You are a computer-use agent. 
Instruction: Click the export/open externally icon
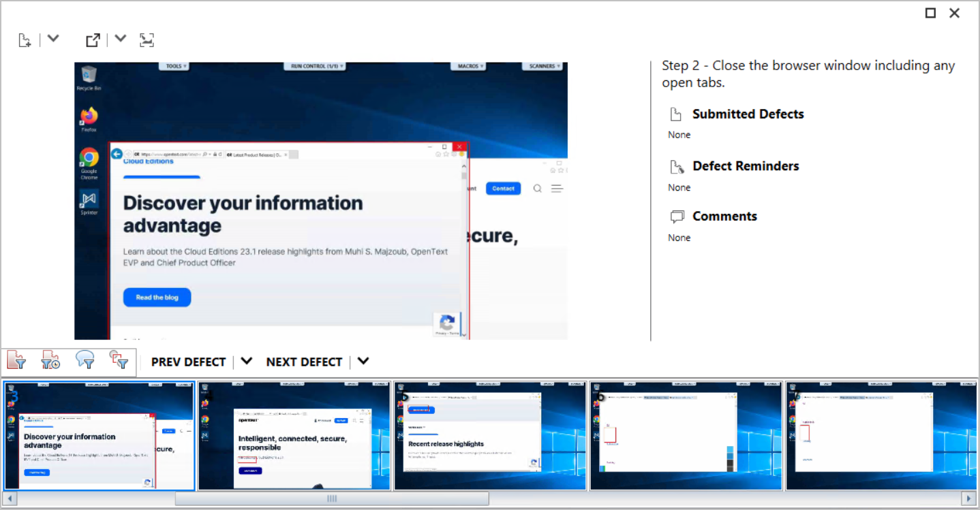coord(93,40)
